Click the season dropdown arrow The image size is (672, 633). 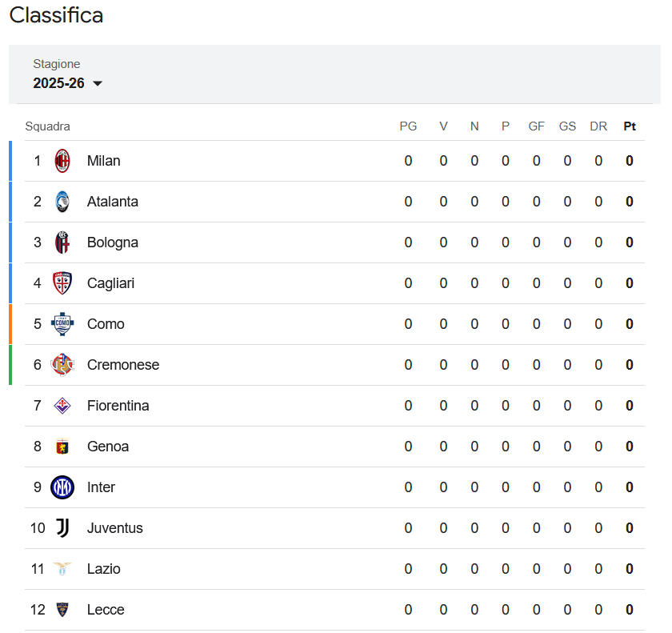tap(98, 83)
